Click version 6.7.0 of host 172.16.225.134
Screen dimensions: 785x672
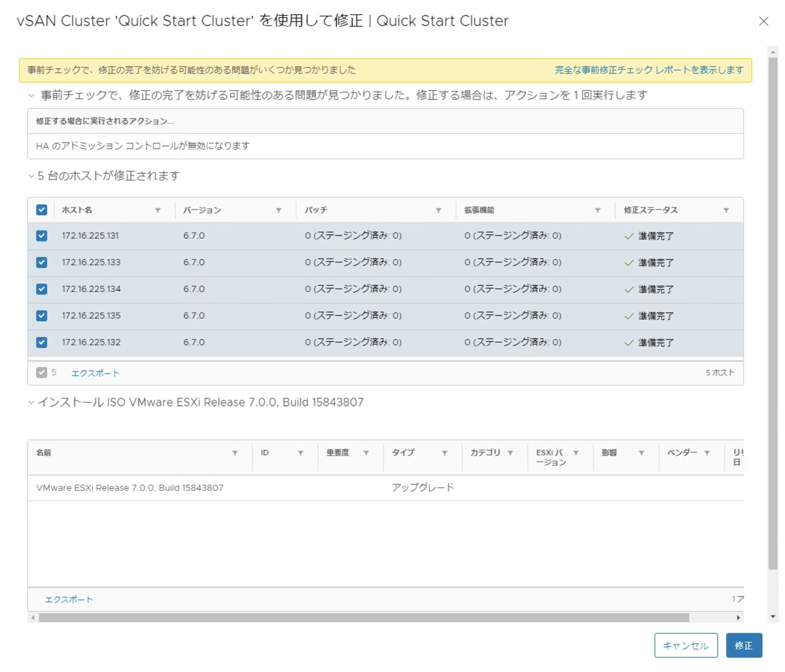click(x=194, y=289)
